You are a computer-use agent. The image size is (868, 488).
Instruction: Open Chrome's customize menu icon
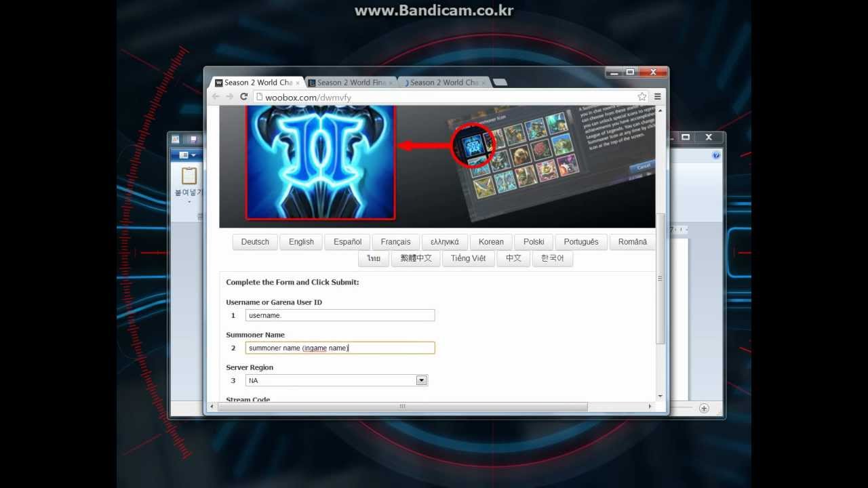[x=656, y=97]
